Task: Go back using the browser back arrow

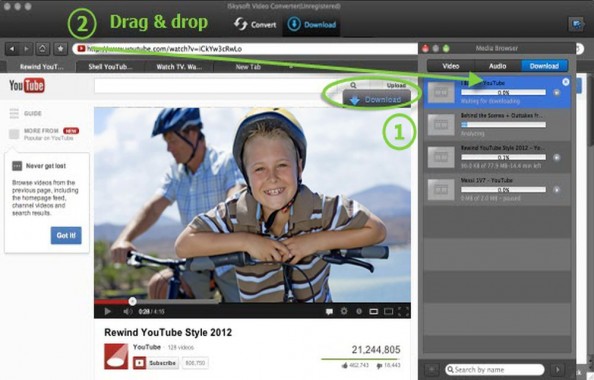Action: point(12,49)
